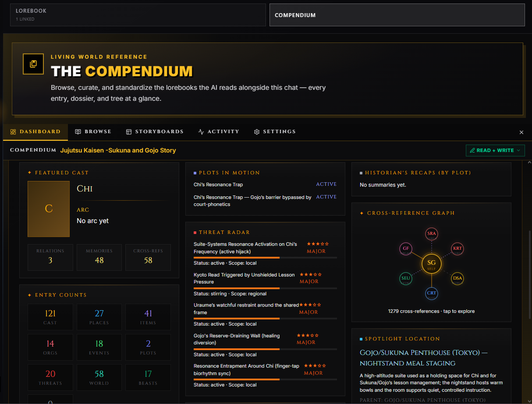The height and width of the screenshot is (404, 532).
Task: Open the 41 Items entry count
Action: tap(148, 317)
